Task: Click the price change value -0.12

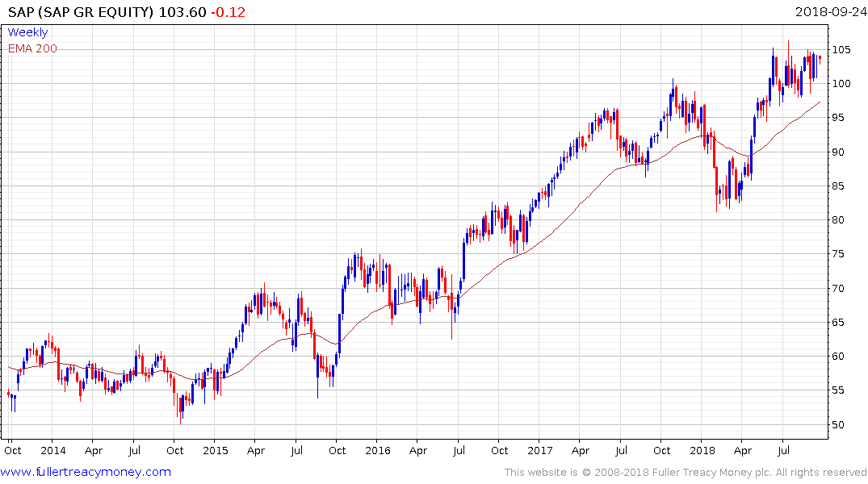Action: point(228,12)
